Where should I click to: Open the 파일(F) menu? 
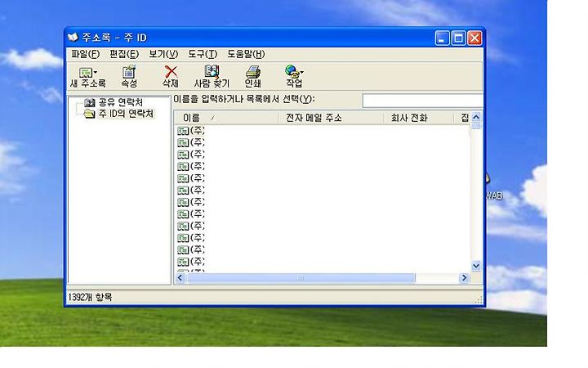[x=85, y=54]
